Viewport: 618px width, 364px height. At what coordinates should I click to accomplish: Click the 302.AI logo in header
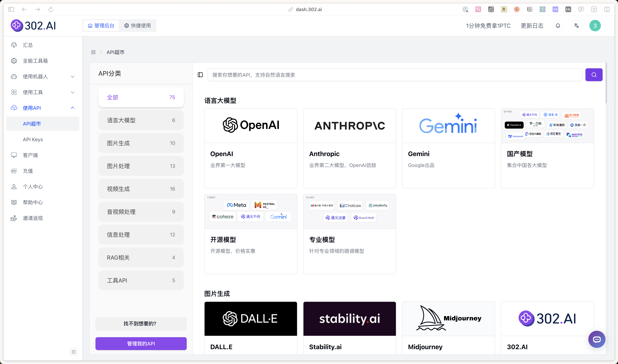33,26
